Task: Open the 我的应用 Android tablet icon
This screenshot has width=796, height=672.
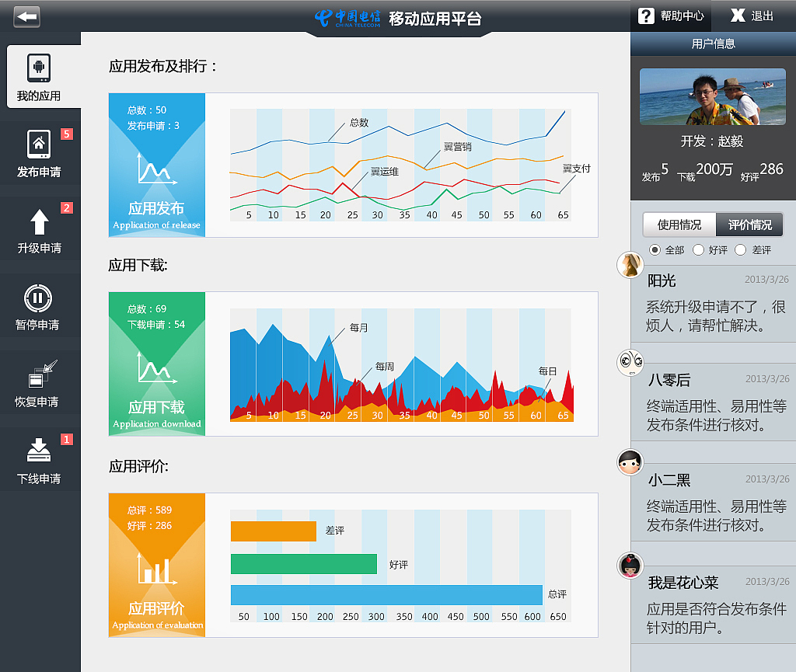Action: pos(39,68)
